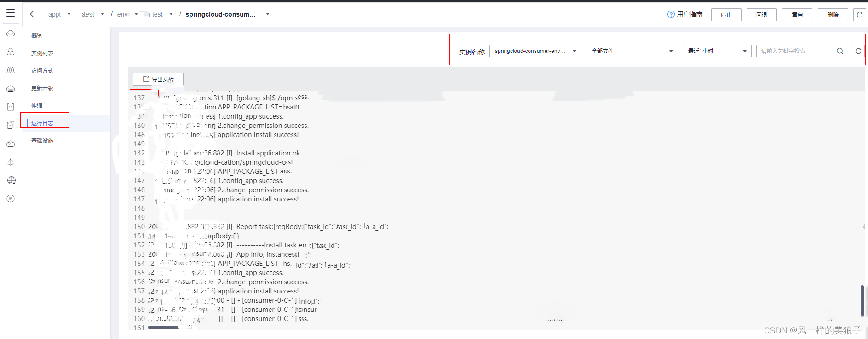This screenshot has height=339, width=868.
Task: Open the single card with cloud sidebar icon
Action: [11, 107]
